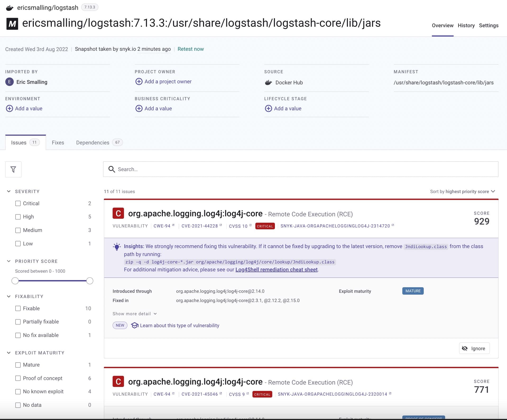Screen dimensions: 507x420
Task: Check the Critical severity checkbox
Action: coord(18,203)
